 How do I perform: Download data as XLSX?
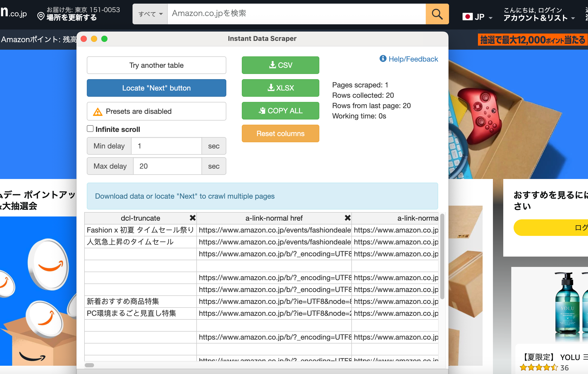tap(281, 88)
